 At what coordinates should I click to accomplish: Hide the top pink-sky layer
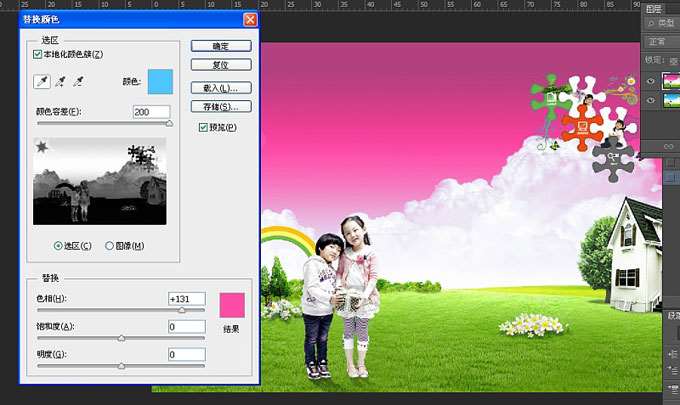(x=651, y=81)
